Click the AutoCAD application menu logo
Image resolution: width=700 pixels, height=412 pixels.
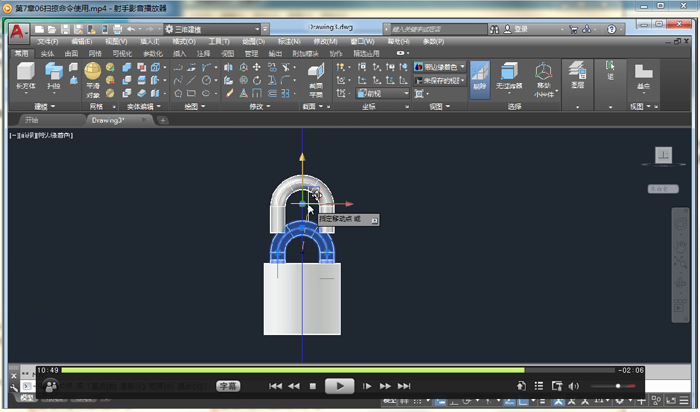point(19,31)
